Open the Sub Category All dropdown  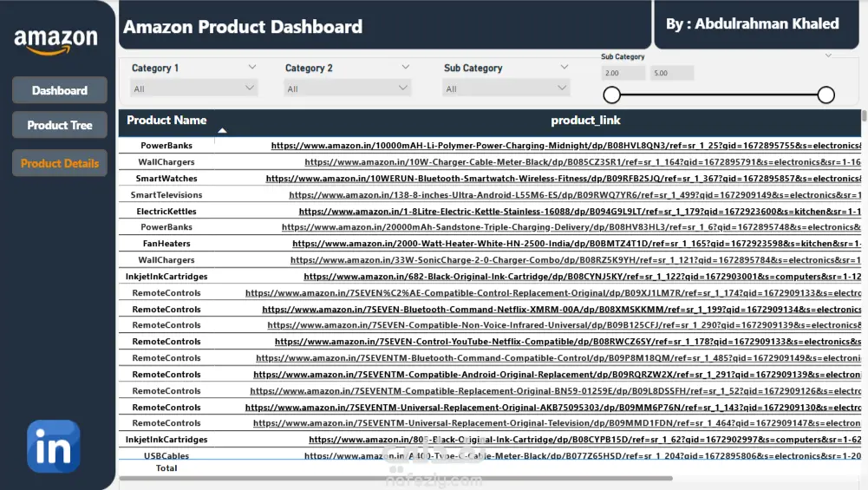(506, 88)
